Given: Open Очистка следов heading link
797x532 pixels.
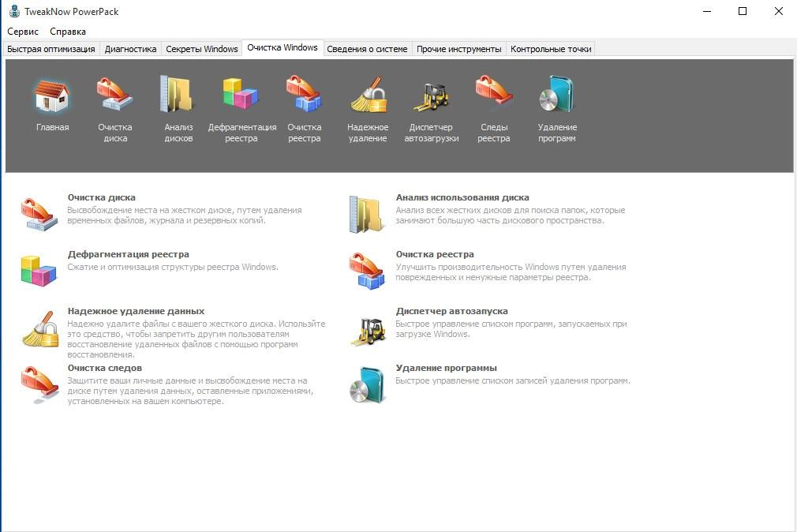Looking at the screenshot, I should coord(105,369).
